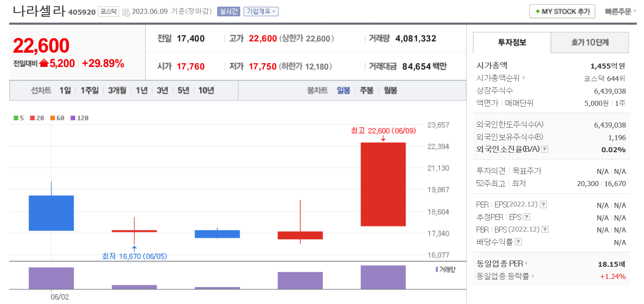Switch to the 투자정보 tab
Viewport: 644px width, 304px height.
(x=512, y=42)
